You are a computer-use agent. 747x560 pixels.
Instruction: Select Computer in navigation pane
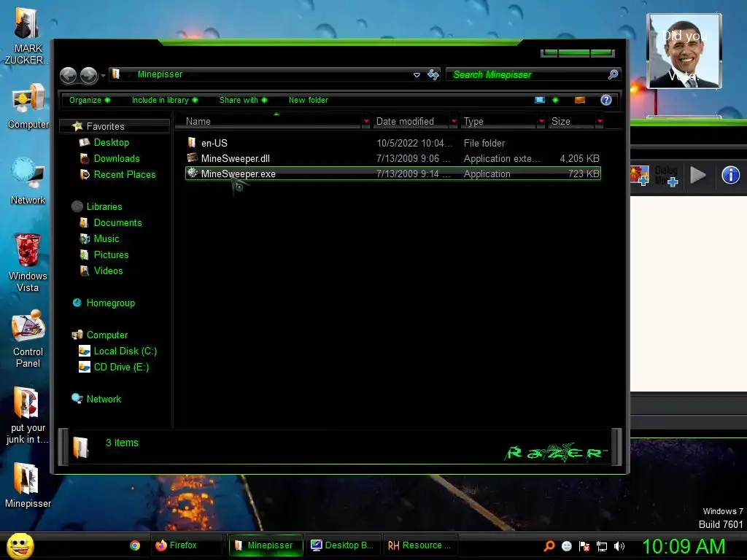tap(107, 335)
